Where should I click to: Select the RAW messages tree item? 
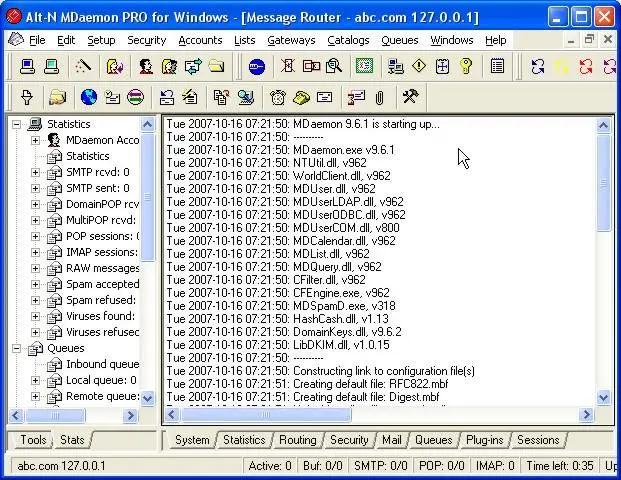102,268
